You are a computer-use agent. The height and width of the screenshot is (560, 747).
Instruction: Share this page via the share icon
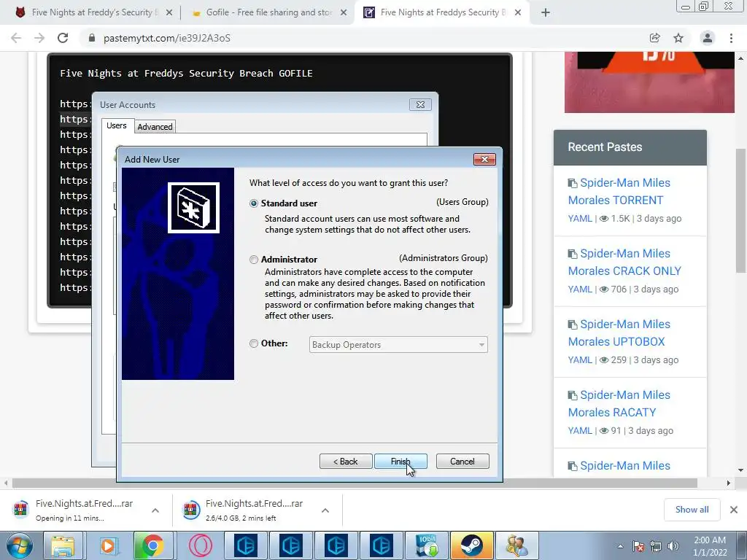point(655,38)
